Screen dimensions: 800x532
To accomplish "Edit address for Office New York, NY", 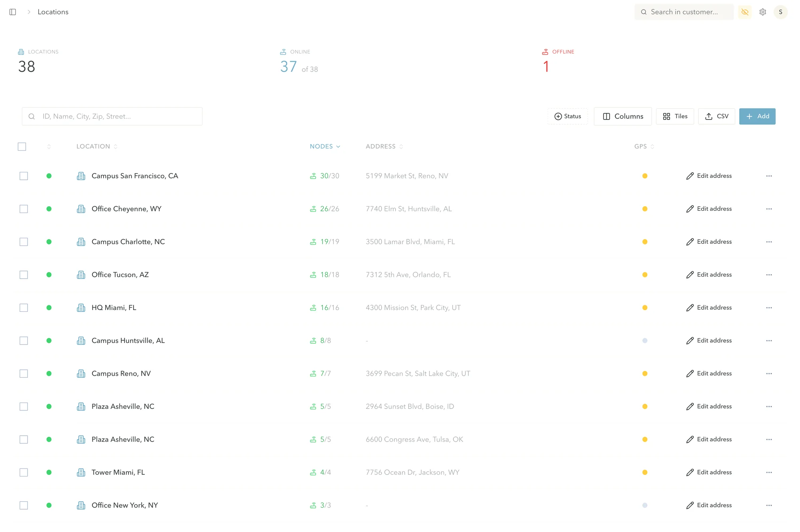I will pyautogui.click(x=709, y=505).
